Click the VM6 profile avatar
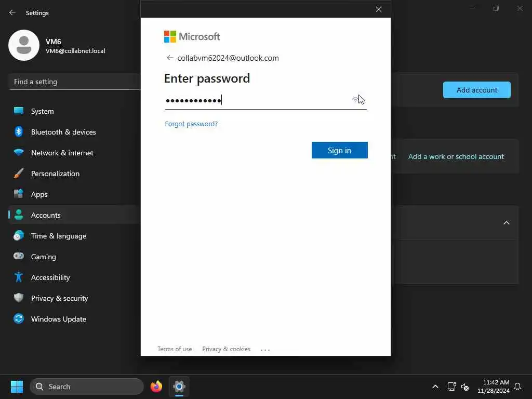532x399 pixels. 24,45
